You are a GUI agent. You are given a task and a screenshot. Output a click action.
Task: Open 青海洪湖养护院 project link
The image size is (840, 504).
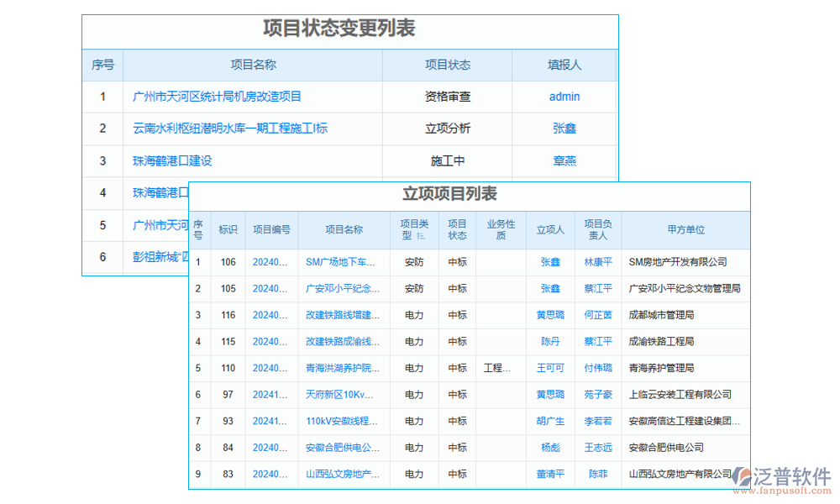341,368
